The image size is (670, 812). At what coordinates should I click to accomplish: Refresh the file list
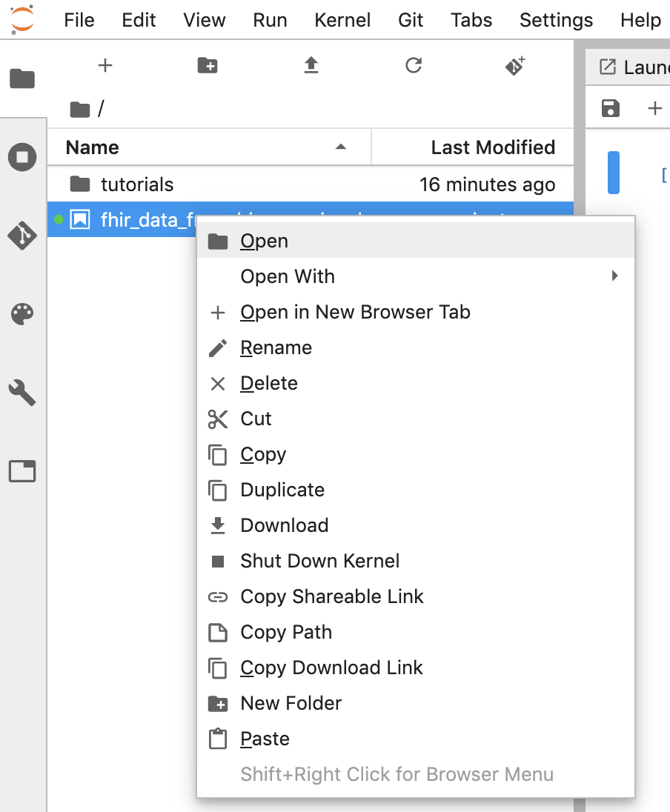click(x=414, y=66)
